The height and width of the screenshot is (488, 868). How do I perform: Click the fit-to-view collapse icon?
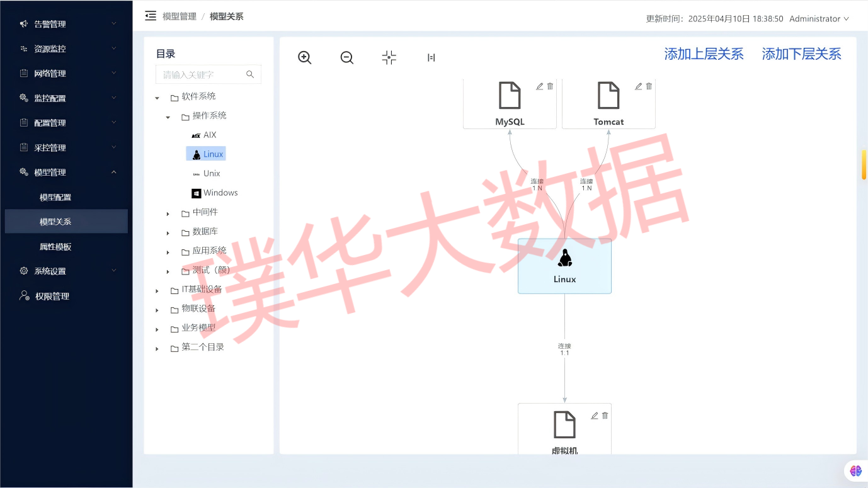click(x=389, y=57)
